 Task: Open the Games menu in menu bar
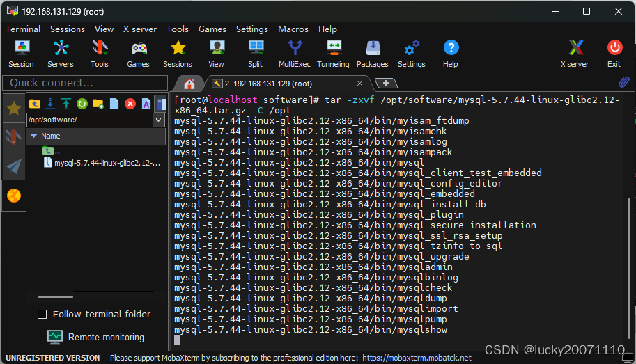(212, 29)
